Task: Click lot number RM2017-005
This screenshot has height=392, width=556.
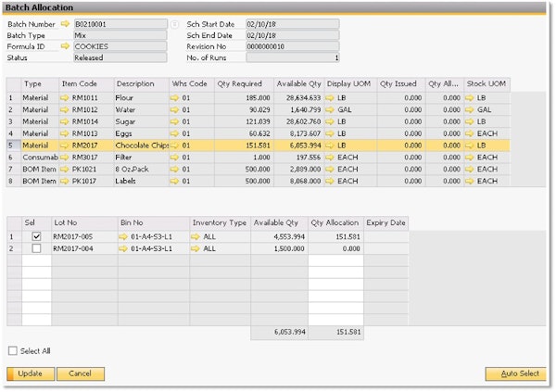Action: (73, 236)
